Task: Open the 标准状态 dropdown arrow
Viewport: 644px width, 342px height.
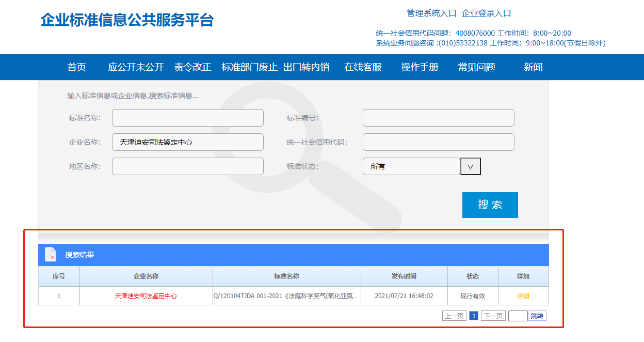Action: (470, 166)
